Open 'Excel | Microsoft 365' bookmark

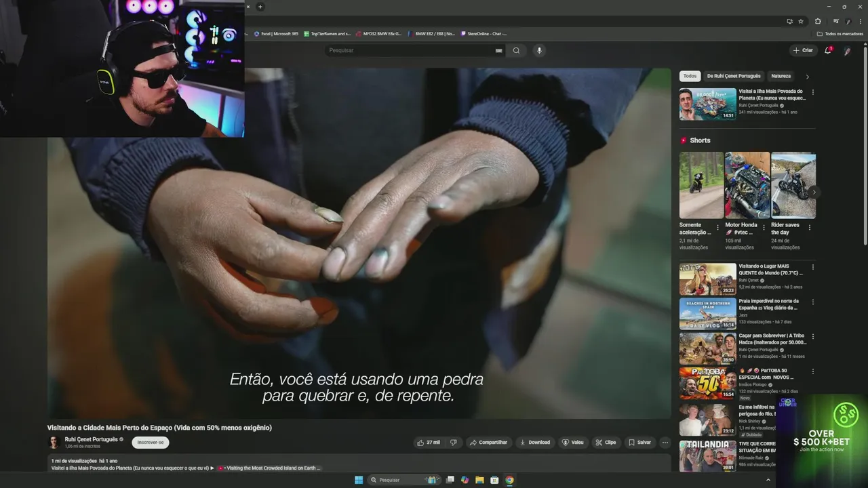pyautogui.click(x=276, y=33)
